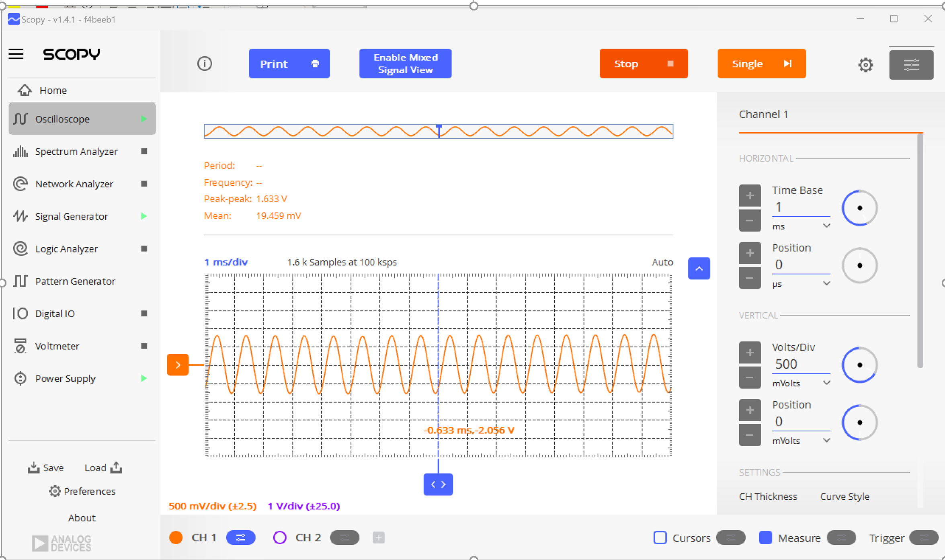Toggle Digital IO run button
945x560 pixels.
click(144, 314)
